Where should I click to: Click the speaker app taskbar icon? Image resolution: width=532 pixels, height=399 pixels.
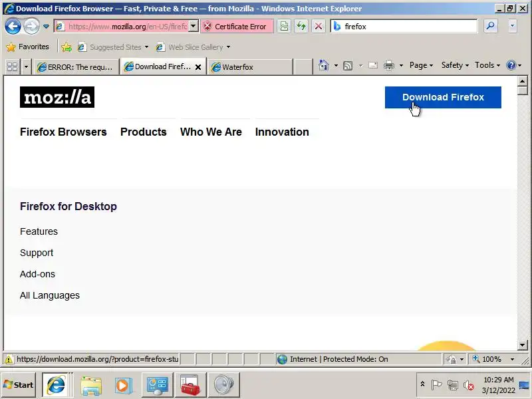coord(223,385)
